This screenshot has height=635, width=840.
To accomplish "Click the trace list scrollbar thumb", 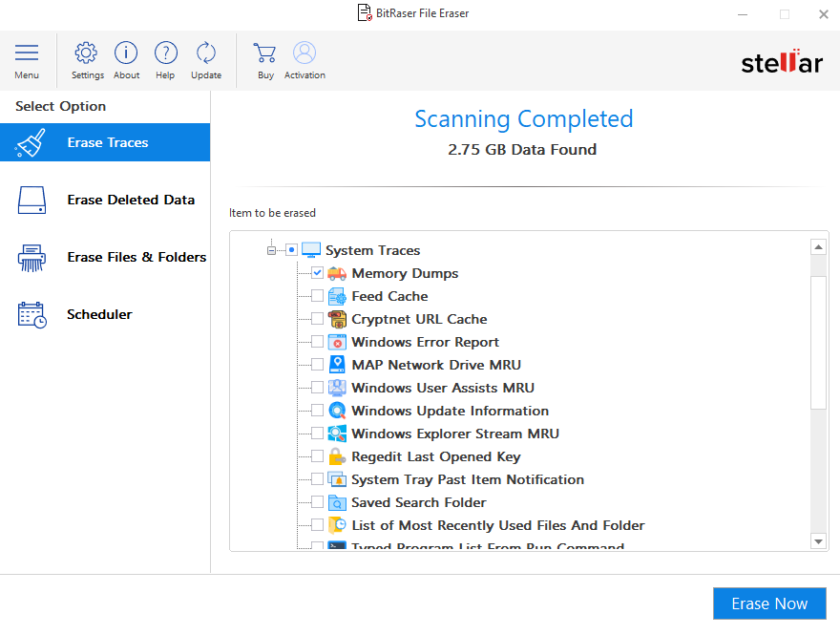I will (818, 343).
